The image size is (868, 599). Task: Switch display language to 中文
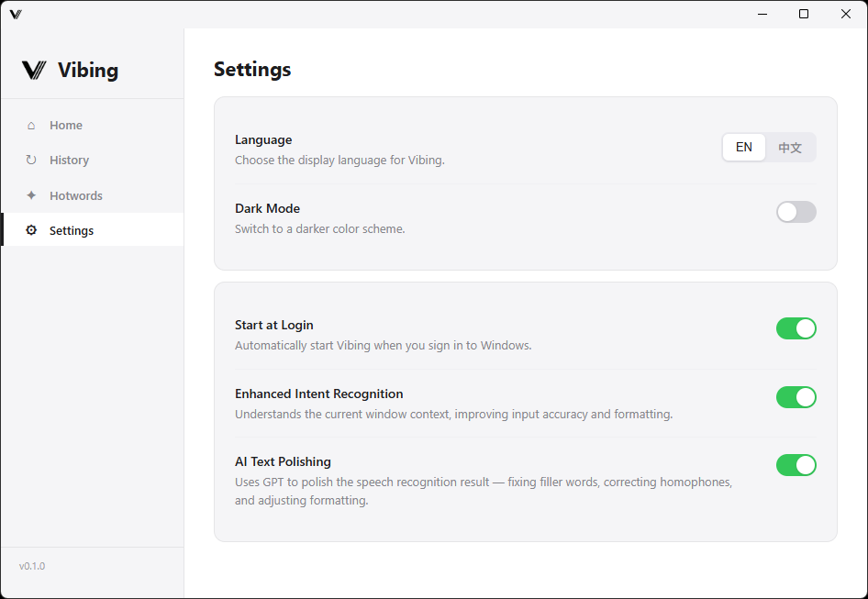[x=790, y=147]
